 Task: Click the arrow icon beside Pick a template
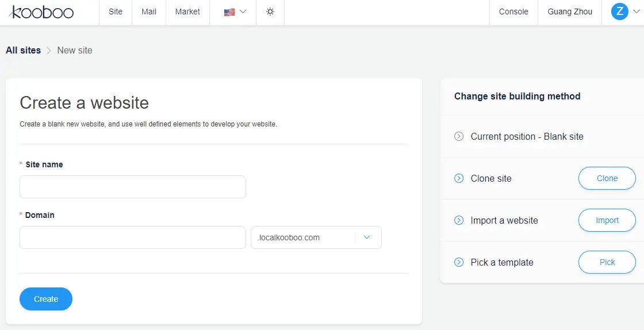[x=459, y=262]
